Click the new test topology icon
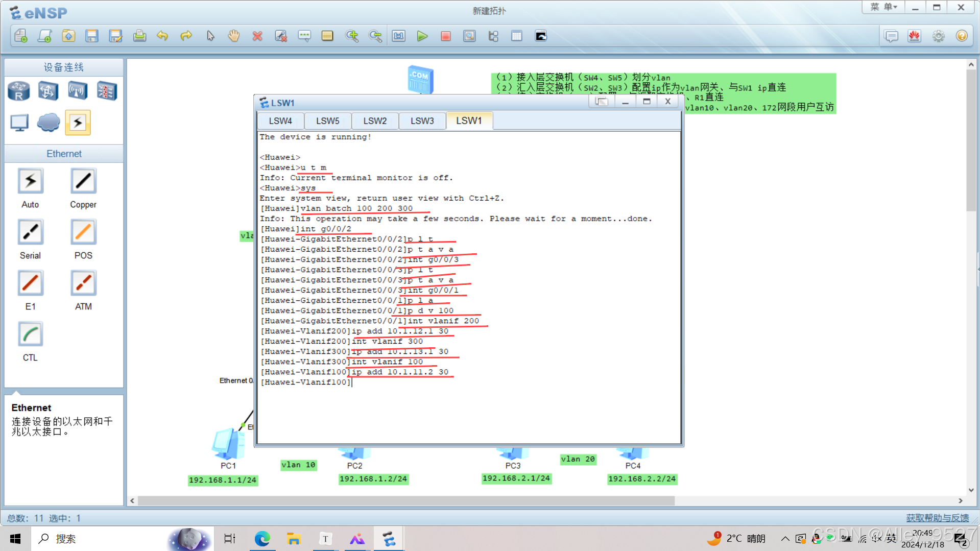The height and width of the screenshot is (551, 980). (x=45, y=36)
